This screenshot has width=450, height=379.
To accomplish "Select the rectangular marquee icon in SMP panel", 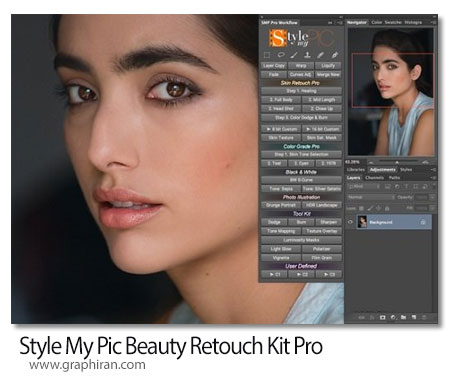I will [267, 55].
